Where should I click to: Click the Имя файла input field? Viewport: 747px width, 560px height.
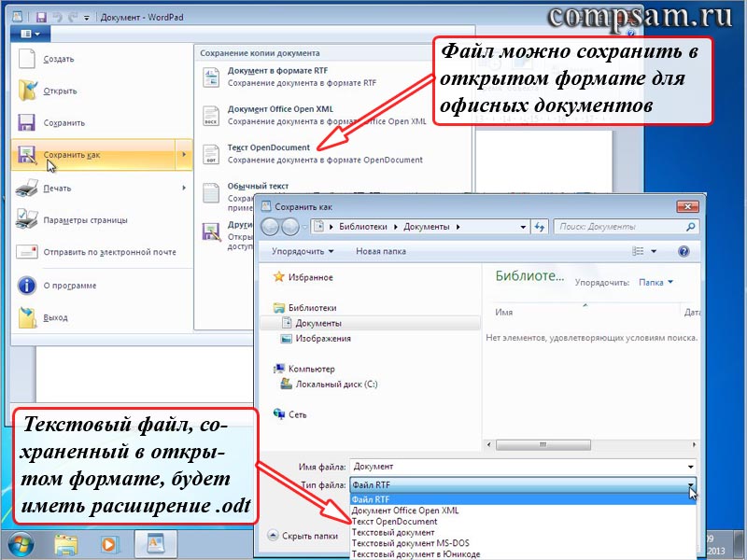523,467
